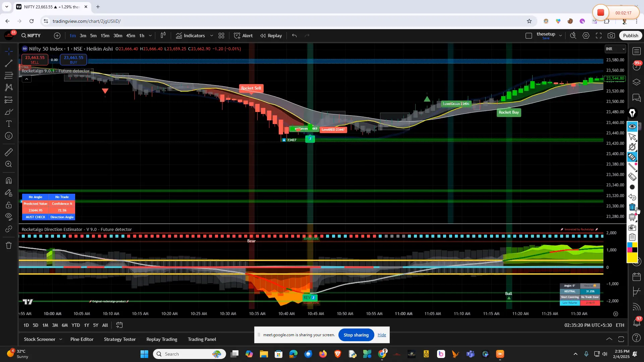Click the Publish button
The width and height of the screenshot is (644, 362).
point(630,35)
